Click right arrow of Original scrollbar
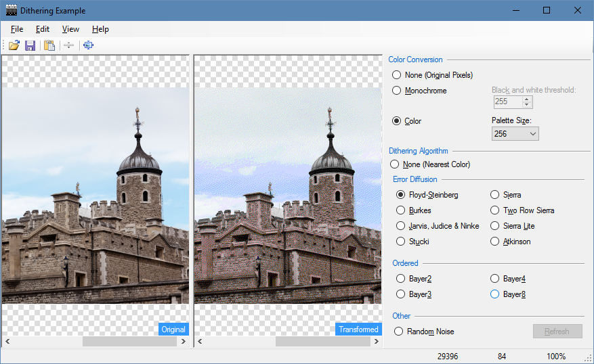 click(184, 341)
